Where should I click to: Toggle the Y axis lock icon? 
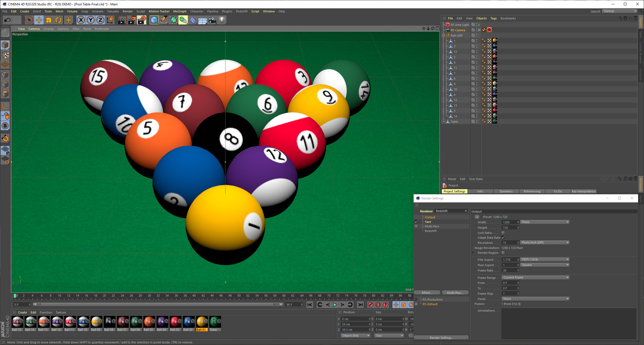pyautogui.click(x=91, y=20)
